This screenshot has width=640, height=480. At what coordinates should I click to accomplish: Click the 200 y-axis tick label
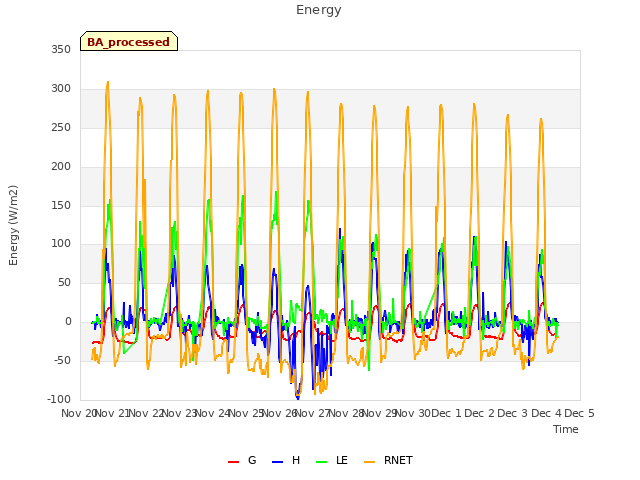61,167
